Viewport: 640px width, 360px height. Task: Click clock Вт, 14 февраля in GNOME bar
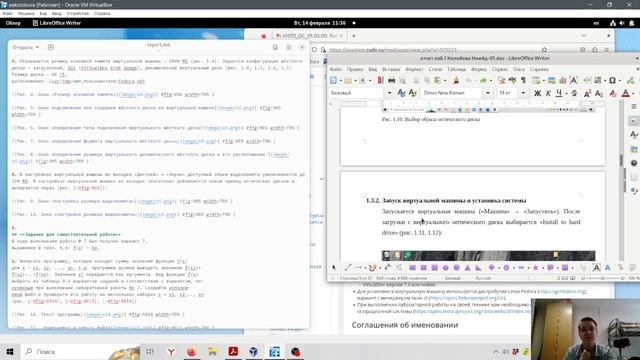click(320, 23)
